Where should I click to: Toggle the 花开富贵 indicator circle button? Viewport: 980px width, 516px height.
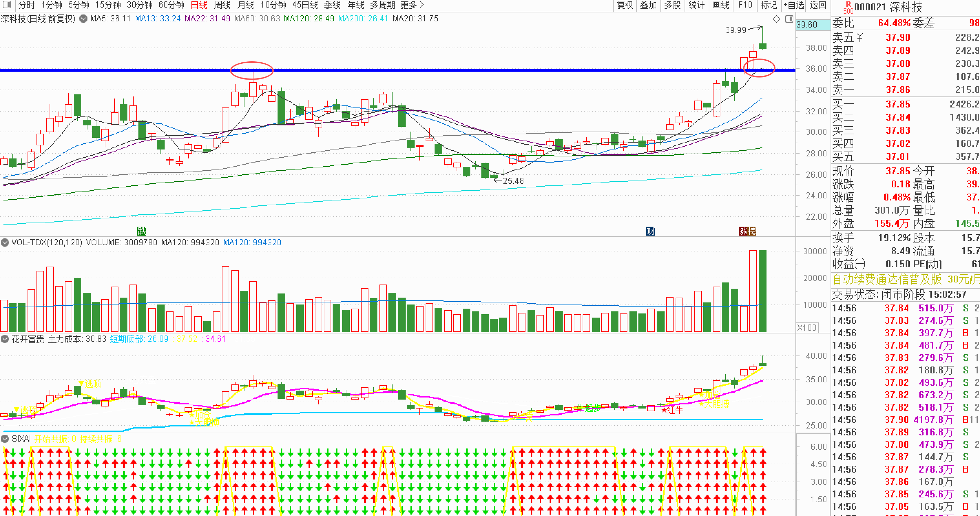(5, 339)
